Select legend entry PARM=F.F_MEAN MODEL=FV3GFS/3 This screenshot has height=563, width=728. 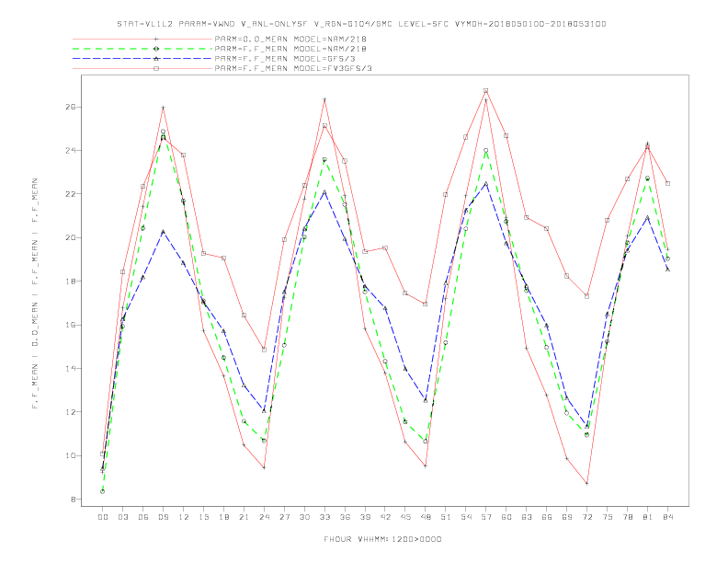point(293,68)
